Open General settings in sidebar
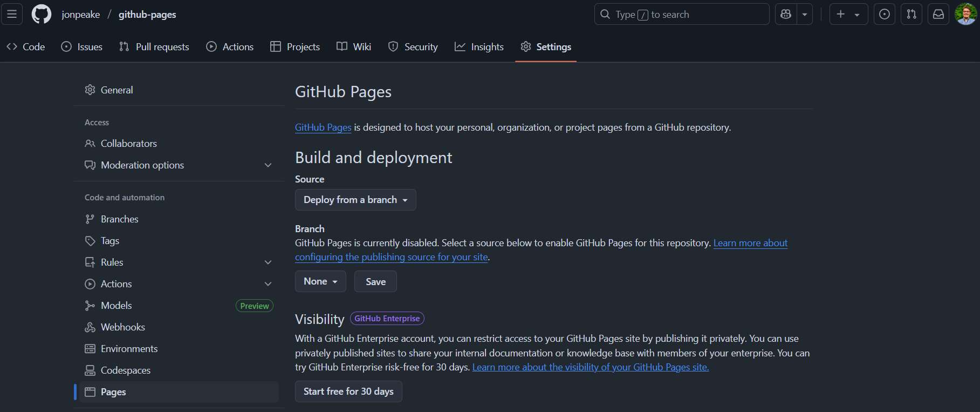 coord(179,90)
